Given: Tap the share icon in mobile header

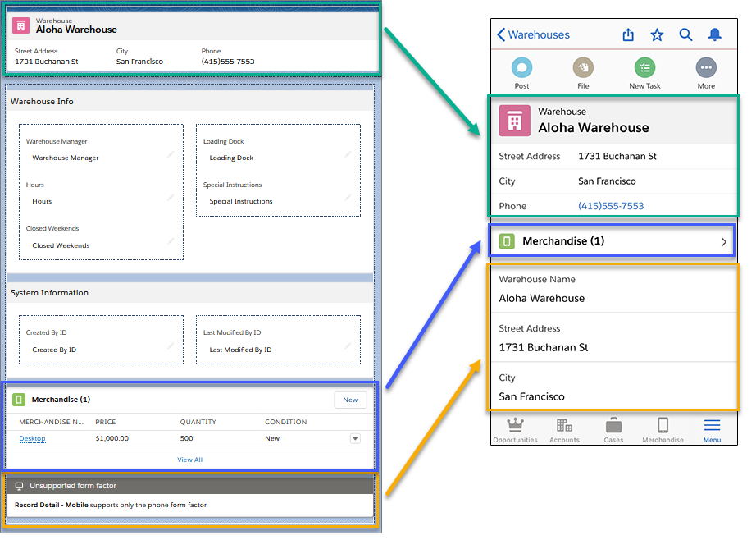Looking at the screenshot, I should [628, 34].
